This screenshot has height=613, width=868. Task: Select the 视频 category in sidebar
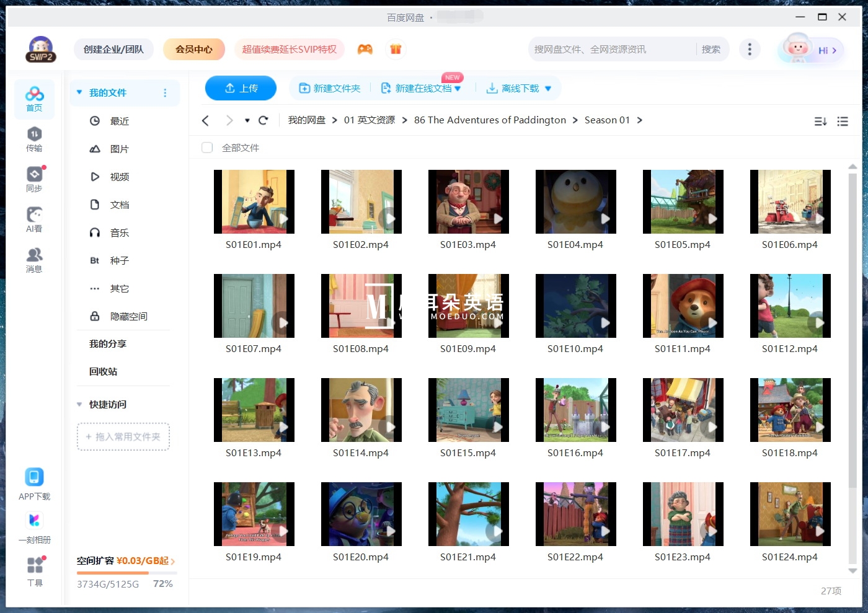pos(119,177)
